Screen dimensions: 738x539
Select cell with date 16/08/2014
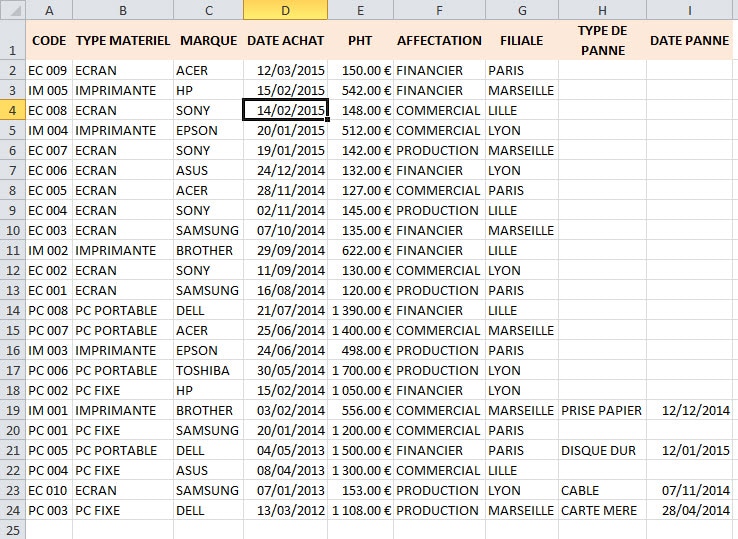tap(285, 290)
